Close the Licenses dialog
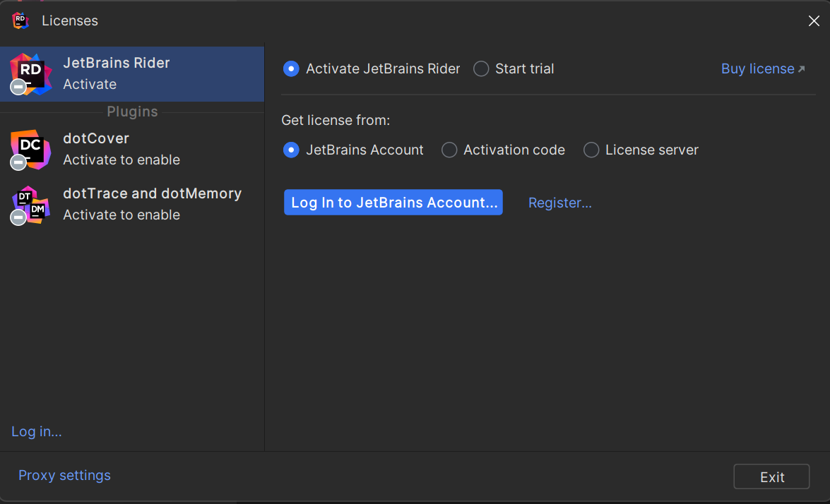The height and width of the screenshot is (504, 830). tap(814, 20)
